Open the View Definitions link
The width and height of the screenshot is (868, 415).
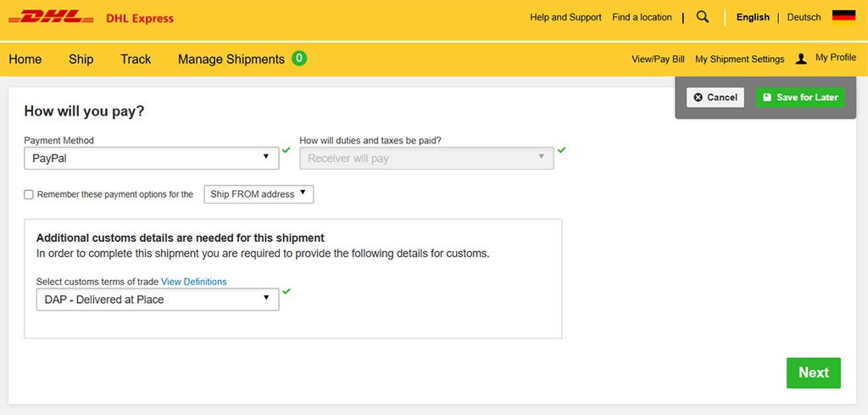pos(194,282)
